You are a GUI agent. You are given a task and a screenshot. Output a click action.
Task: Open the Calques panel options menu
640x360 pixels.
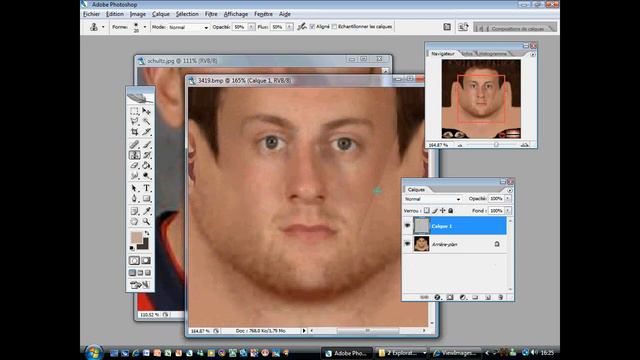[x=510, y=190]
